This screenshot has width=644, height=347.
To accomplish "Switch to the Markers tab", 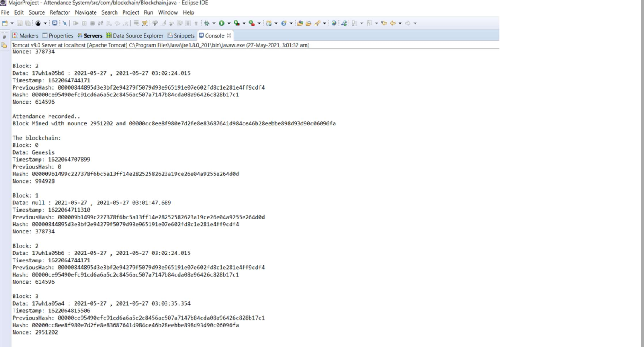I will [x=26, y=35].
